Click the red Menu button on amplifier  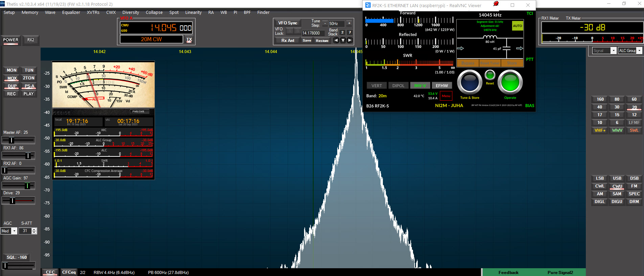click(x=446, y=96)
